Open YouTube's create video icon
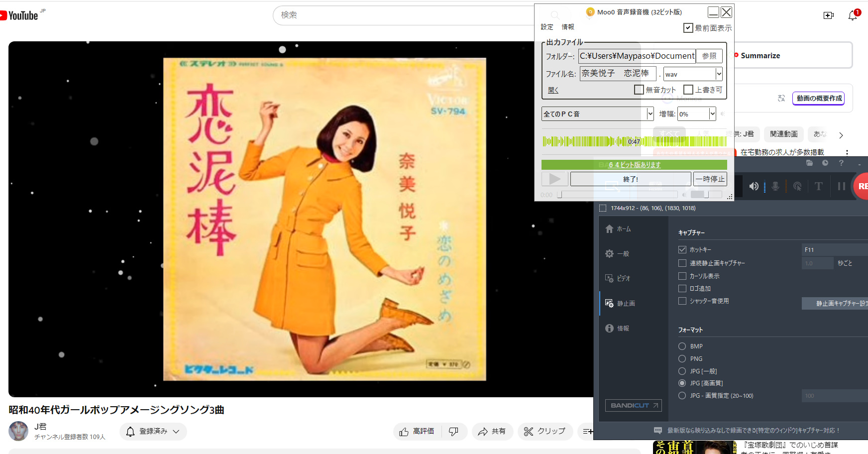The height and width of the screenshot is (454, 868). tap(829, 15)
